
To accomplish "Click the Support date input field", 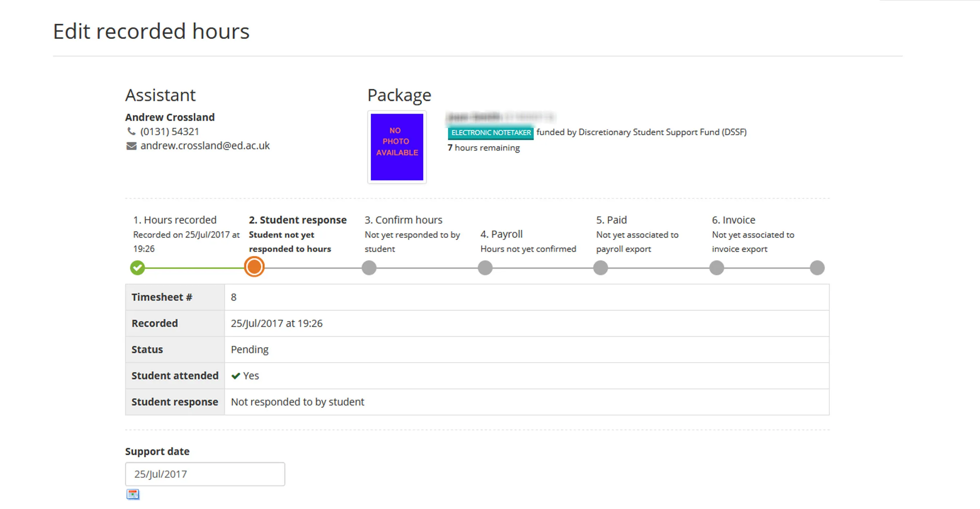I will 205,474.
